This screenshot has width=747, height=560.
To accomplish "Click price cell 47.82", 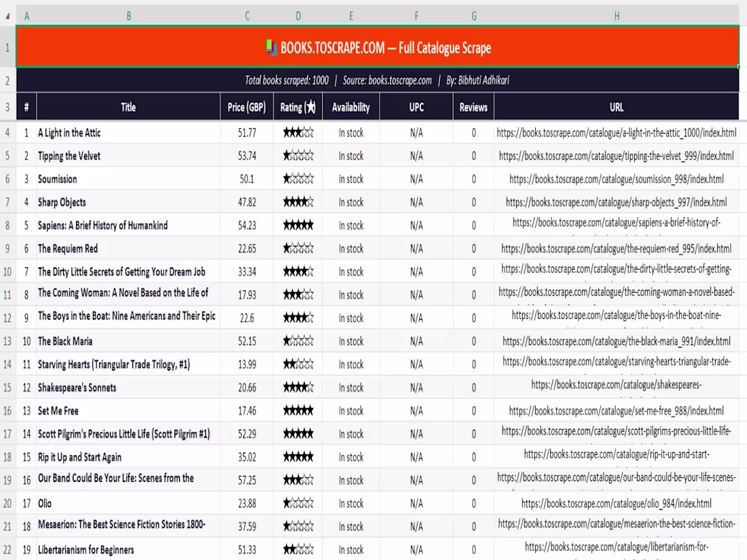I will [247, 202].
